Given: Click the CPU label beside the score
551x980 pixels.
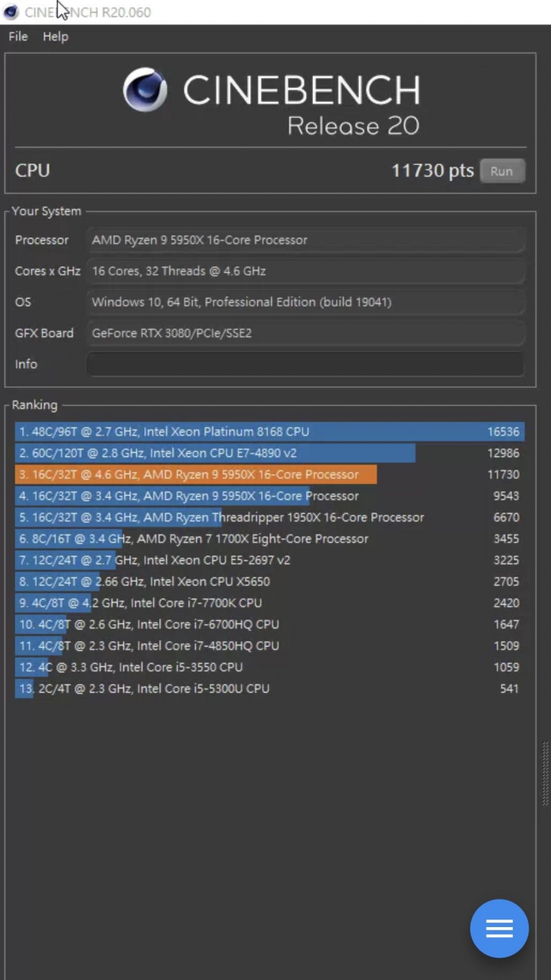Looking at the screenshot, I should coord(32,170).
